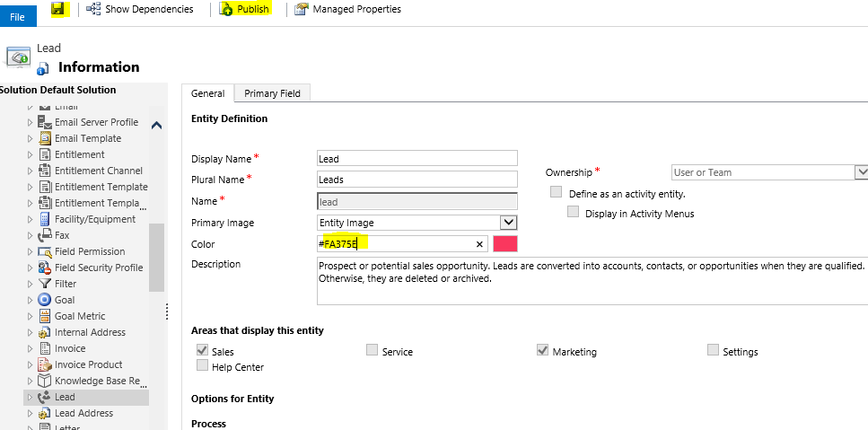Click the red color swatch preview
868x430 pixels.
coord(505,244)
